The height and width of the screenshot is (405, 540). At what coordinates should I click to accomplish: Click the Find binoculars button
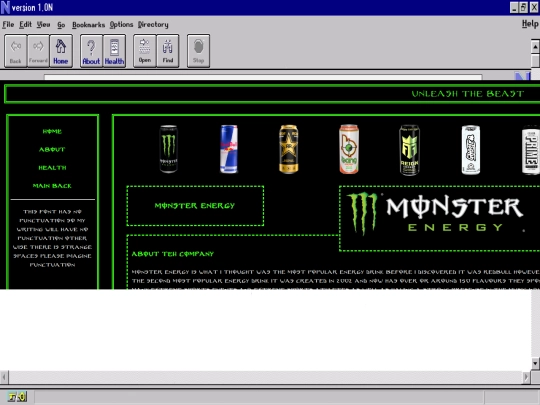pos(168,51)
